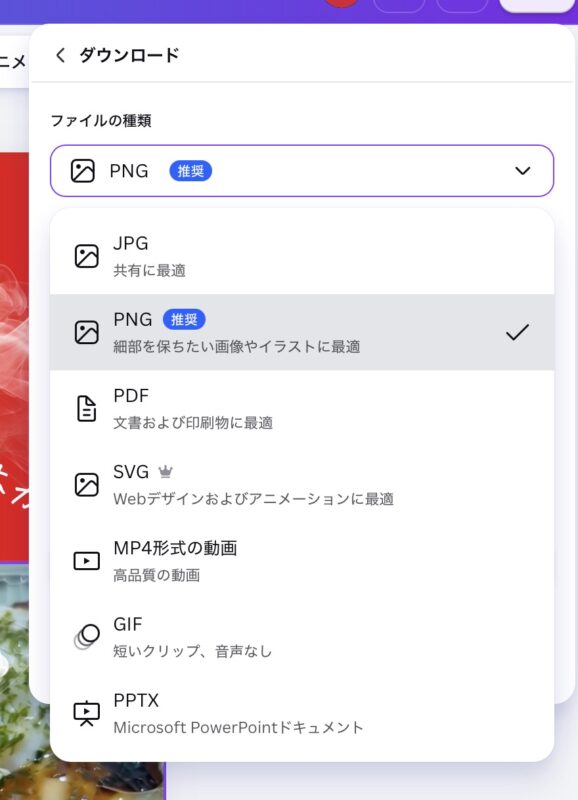Click the image icon inside the dropdown field
The image size is (578, 800).
click(x=83, y=171)
